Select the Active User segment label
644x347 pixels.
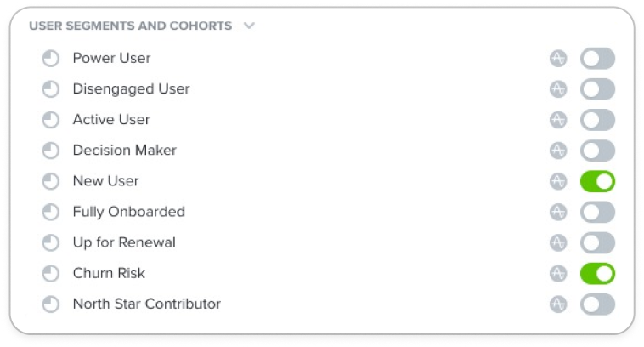click(111, 120)
